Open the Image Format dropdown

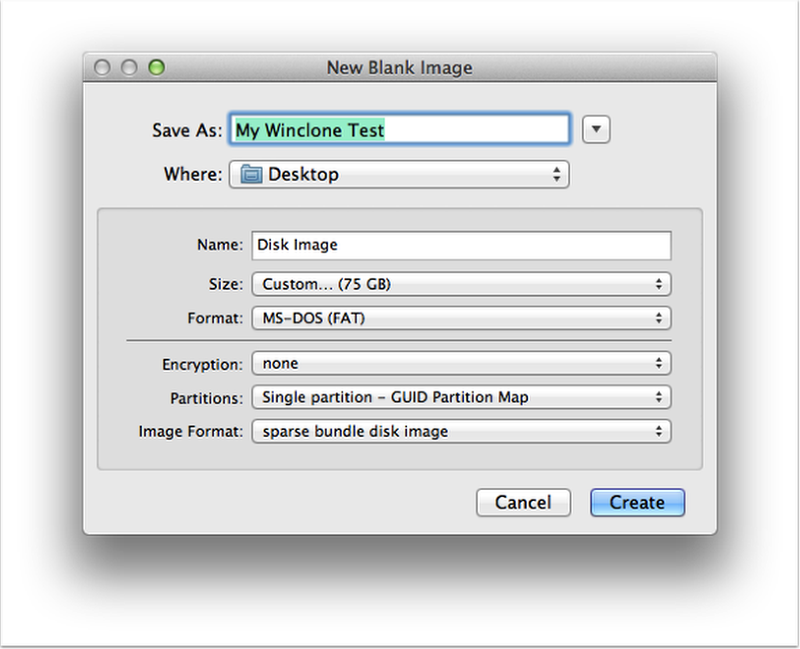click(460, 431)
